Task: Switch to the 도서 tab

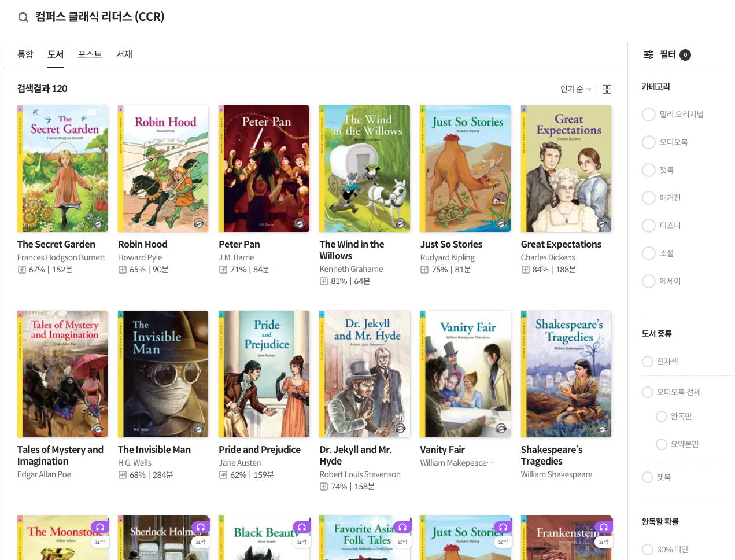Action: click(x=56, y=54)
